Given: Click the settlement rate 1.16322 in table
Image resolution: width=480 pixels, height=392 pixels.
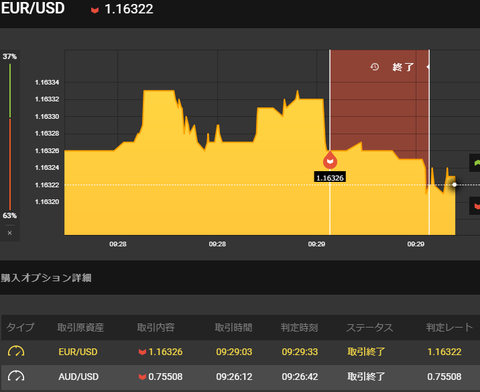Looking at the screenshot, I should point(444,352).
